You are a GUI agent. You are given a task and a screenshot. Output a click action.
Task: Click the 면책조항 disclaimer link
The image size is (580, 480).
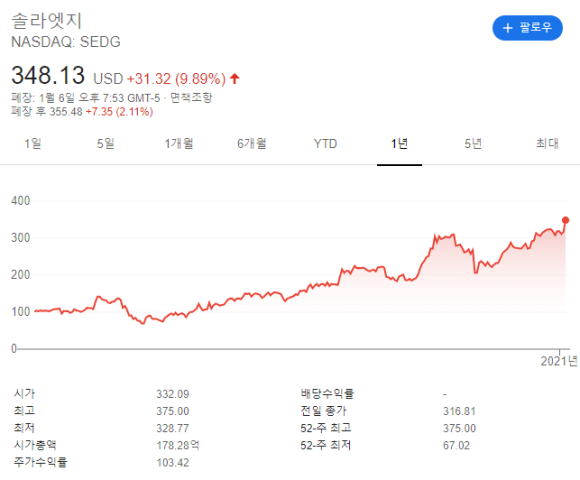click(191, 98)
